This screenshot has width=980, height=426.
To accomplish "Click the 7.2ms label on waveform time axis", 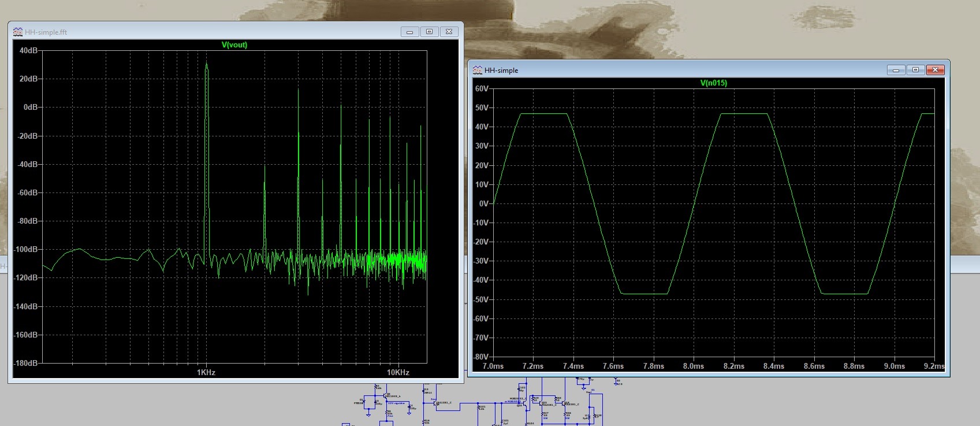I will (532, 366).
